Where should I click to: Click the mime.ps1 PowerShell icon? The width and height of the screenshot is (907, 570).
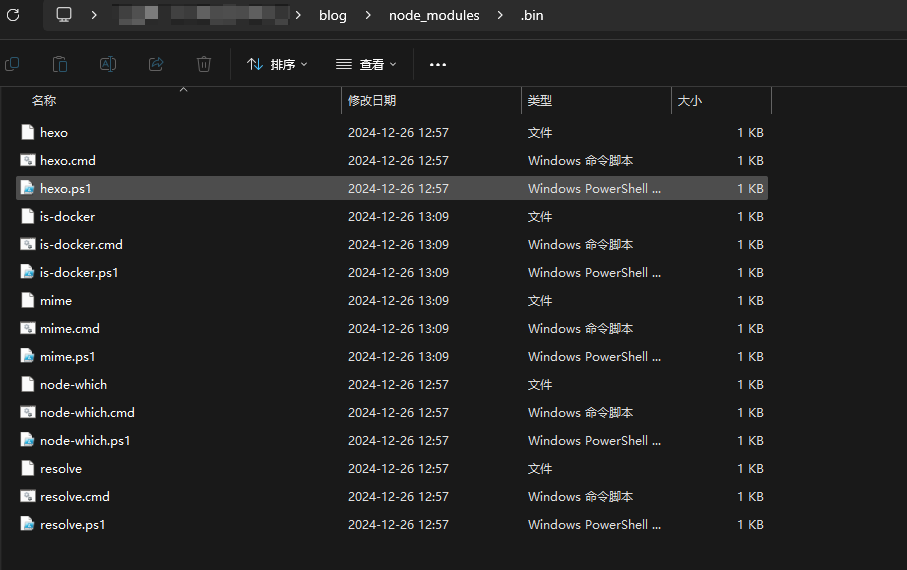28,356
